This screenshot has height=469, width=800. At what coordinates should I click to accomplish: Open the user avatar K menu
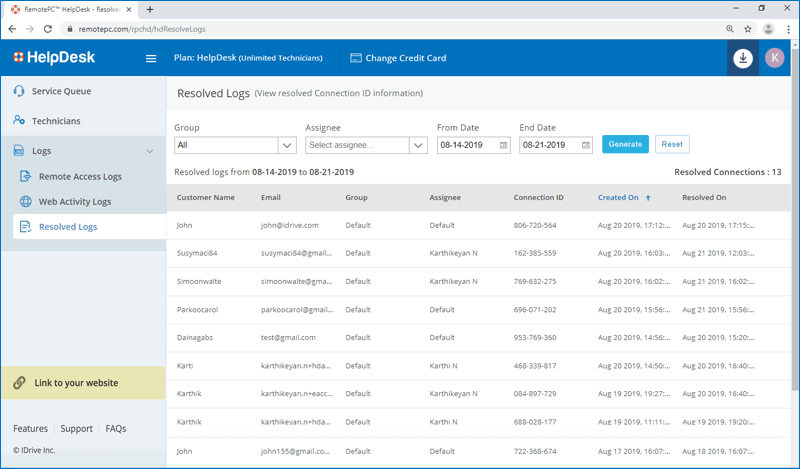pyautogui.click(x=774, y=59)
